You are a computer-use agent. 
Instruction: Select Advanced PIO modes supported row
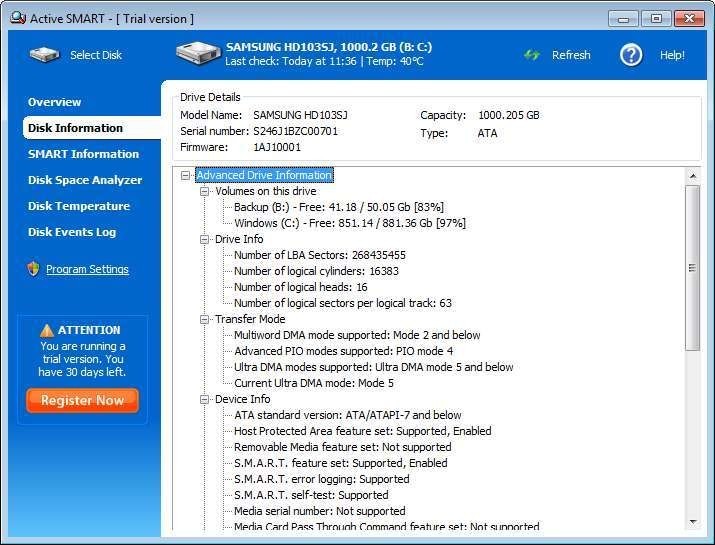coord(343,351)
